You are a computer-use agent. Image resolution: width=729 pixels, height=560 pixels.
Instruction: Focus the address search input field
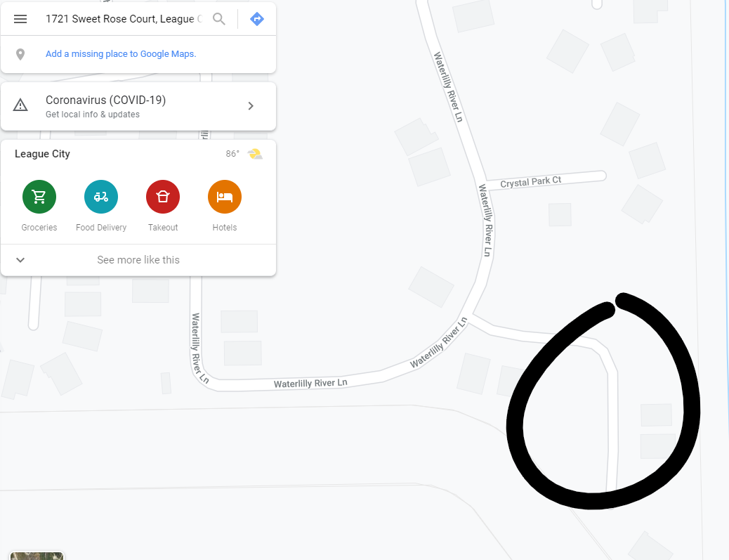(x=124, y=19)
